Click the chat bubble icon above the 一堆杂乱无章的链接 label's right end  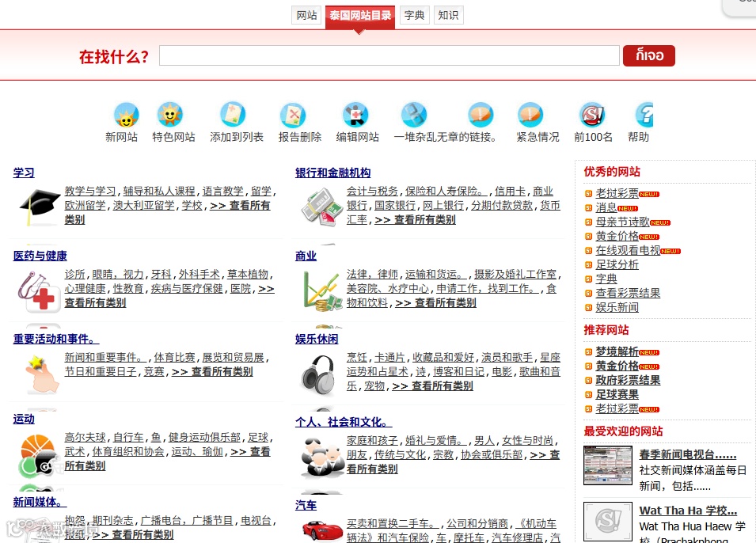[x=481, y=115]
